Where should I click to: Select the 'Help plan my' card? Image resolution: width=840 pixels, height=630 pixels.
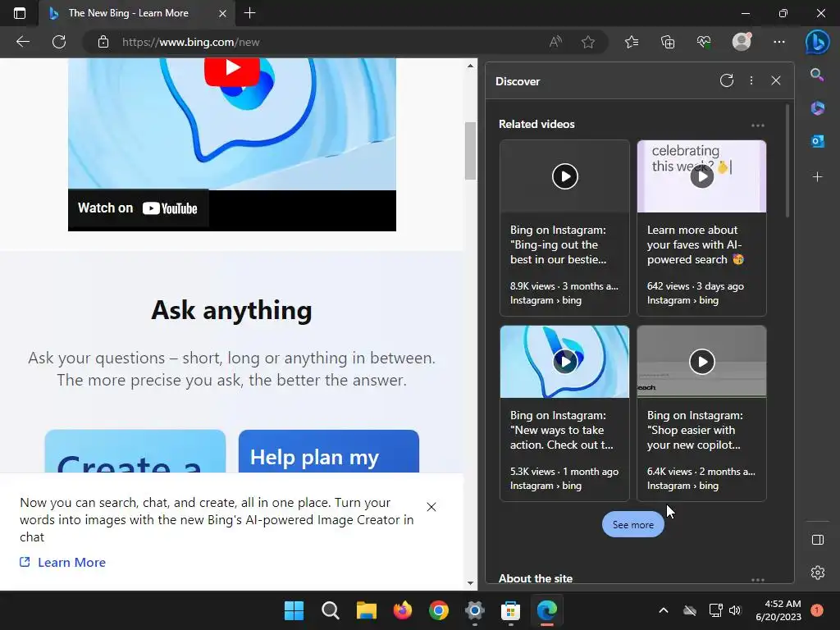[x=328, y=451]
